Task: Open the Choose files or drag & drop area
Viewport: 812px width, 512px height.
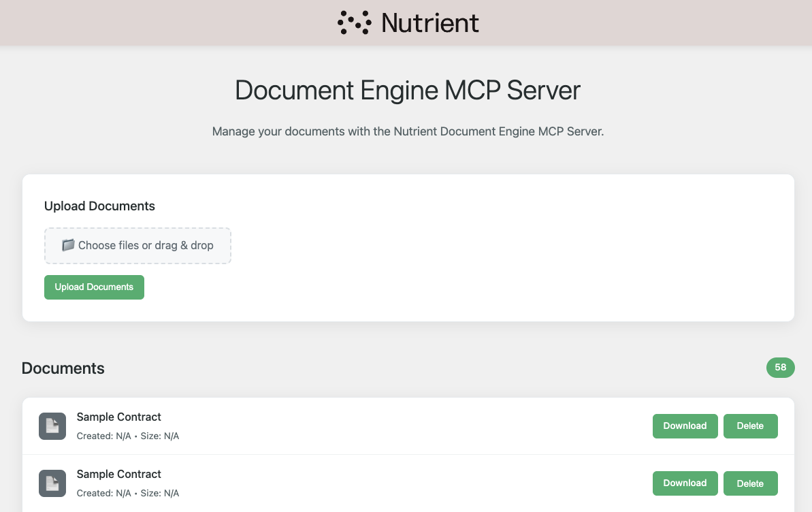Action: (137, 245)
